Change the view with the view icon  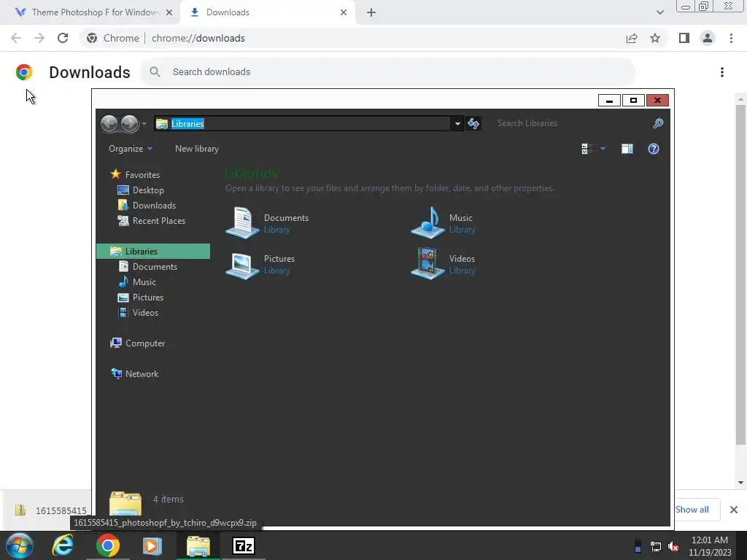point(587,149)
